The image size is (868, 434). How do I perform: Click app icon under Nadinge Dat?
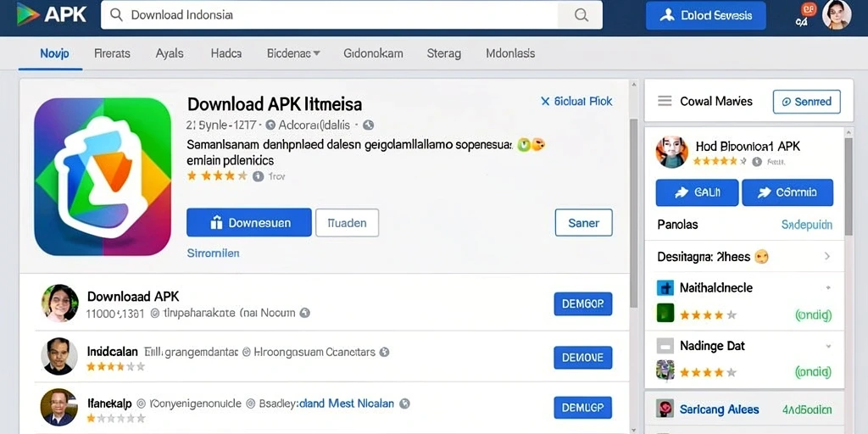pos(665,370)
